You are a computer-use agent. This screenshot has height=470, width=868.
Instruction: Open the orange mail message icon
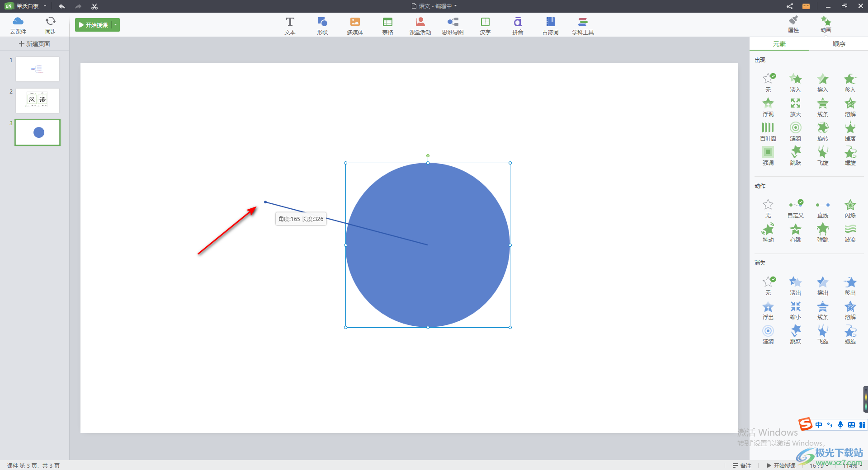(x=806, y=6)
